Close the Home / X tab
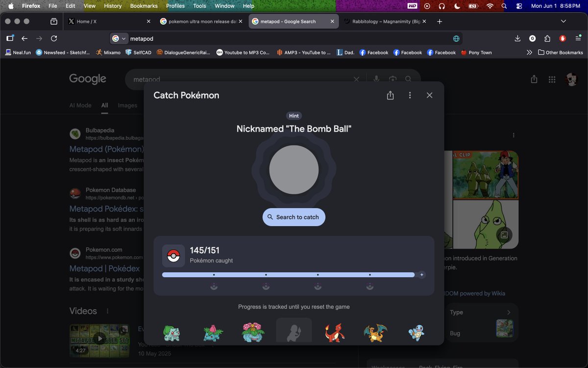 coord(149,22)
